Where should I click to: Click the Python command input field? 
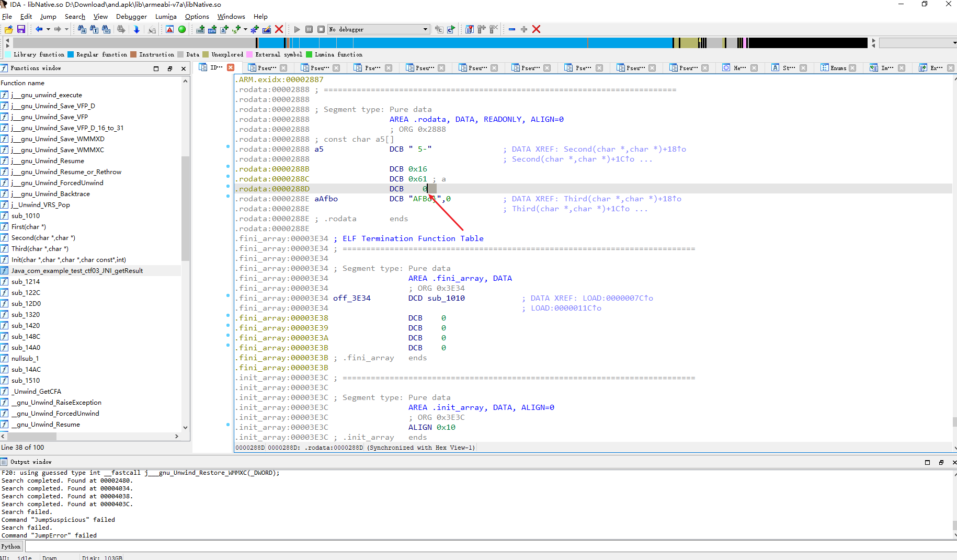[490, 546]
